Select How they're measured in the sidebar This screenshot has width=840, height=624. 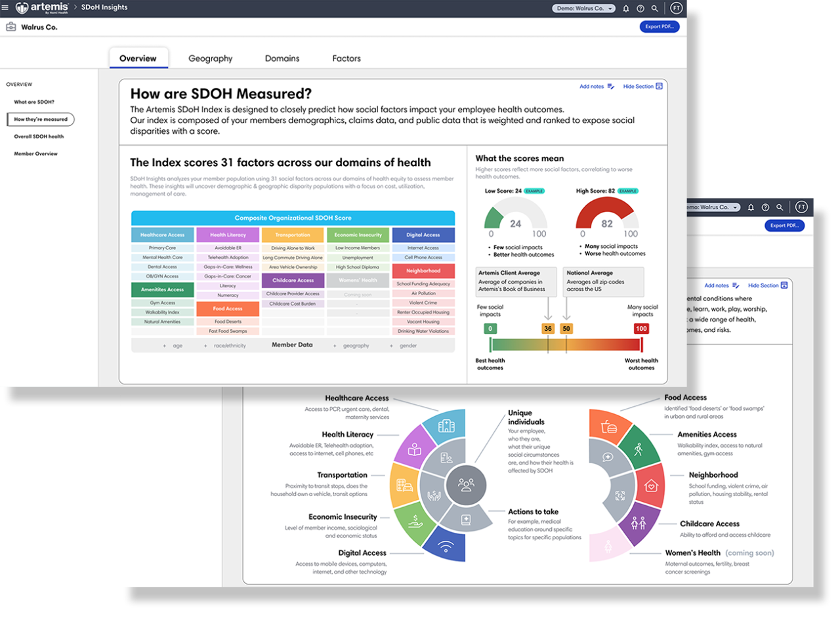[x=41, y=119]
